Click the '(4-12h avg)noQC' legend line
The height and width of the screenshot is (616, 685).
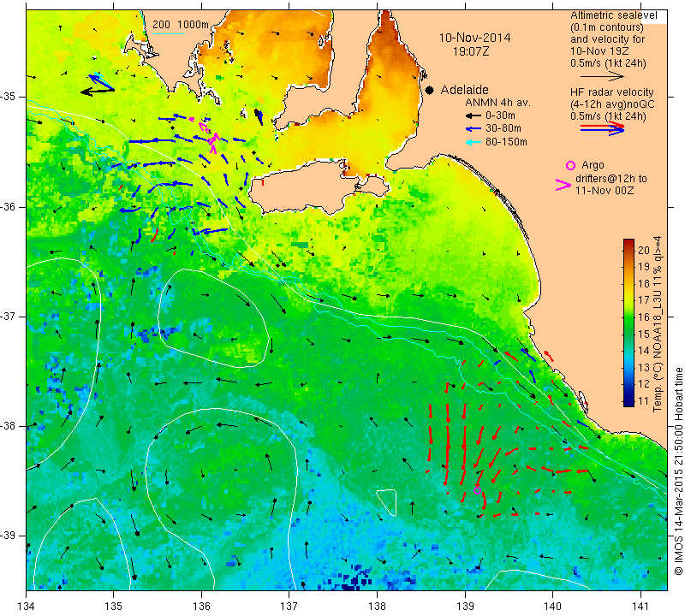pyautogui.click(x=612, y=104)
